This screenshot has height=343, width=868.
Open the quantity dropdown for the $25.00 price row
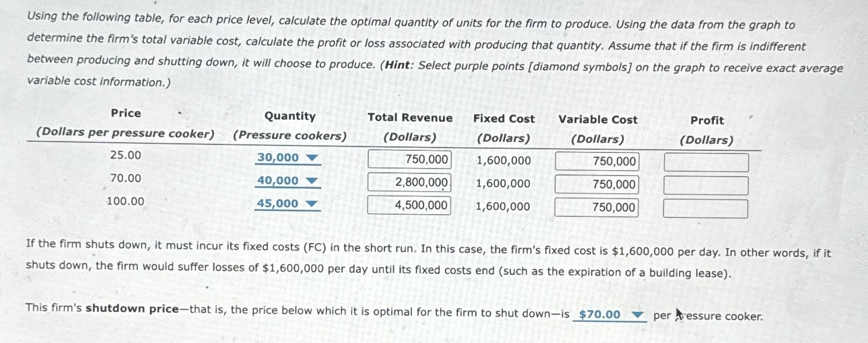tap(312, 157)
